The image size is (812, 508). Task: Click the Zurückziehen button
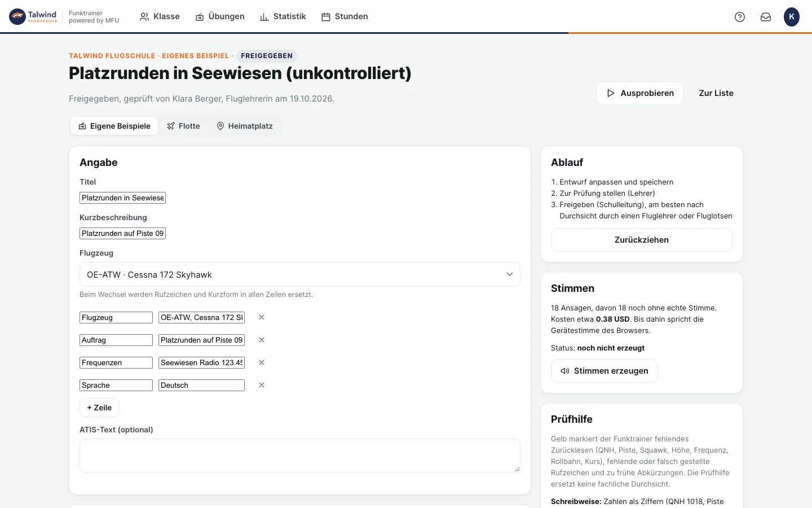[x=642, y=240]
